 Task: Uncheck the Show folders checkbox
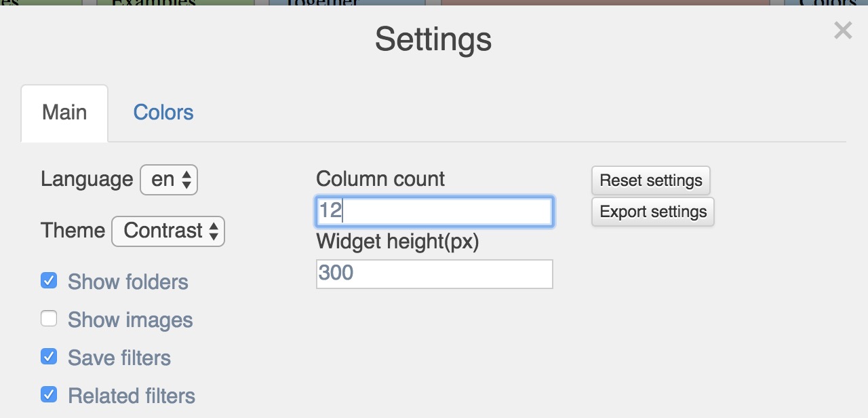[49, 281]
